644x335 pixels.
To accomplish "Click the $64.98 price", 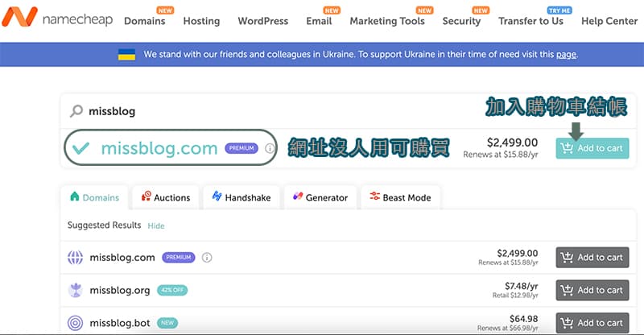I will (524, 319).
